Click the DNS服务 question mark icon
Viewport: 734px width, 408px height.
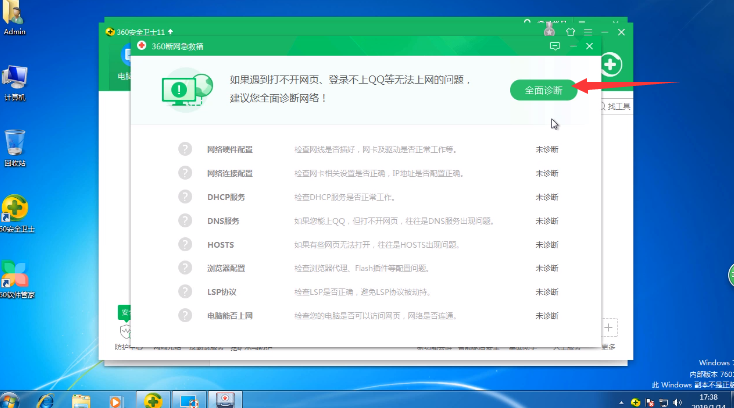pos(185,221)
